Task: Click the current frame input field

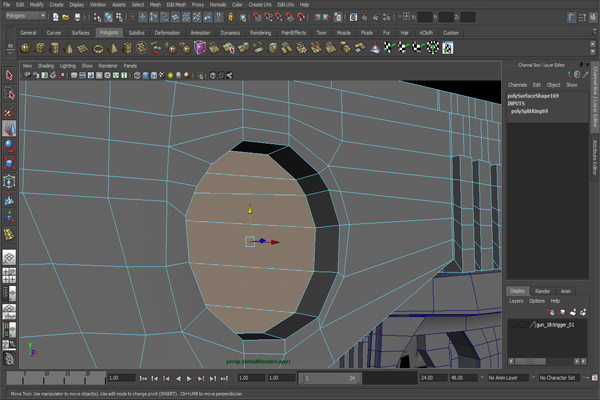Action: tap(122, 378)
